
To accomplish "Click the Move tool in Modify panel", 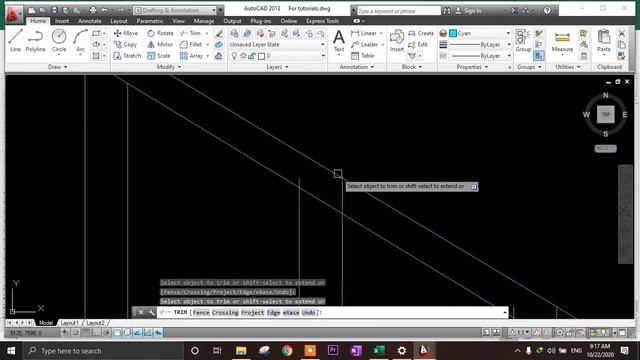I will (126, 33).
